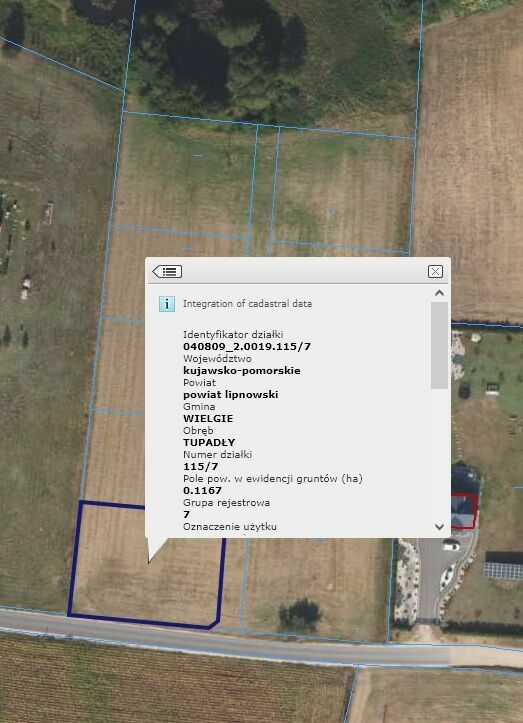Click the blue info icon

166,304
